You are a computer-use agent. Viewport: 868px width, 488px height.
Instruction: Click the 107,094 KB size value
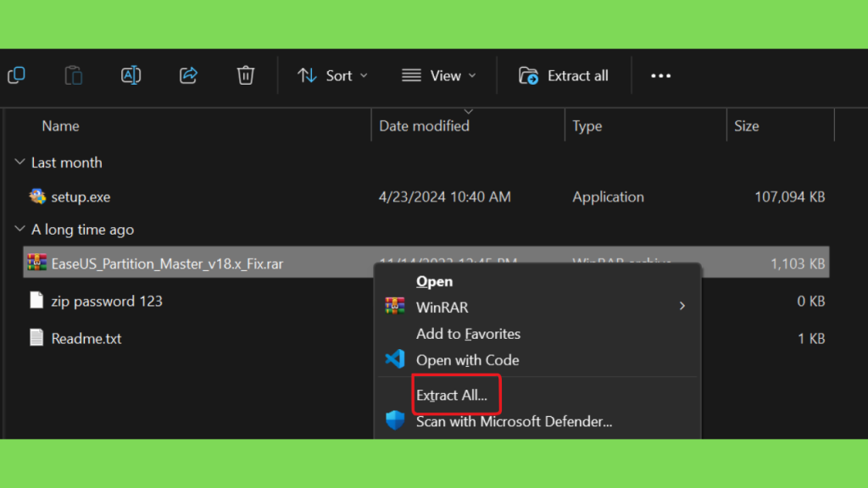(790, 197)
